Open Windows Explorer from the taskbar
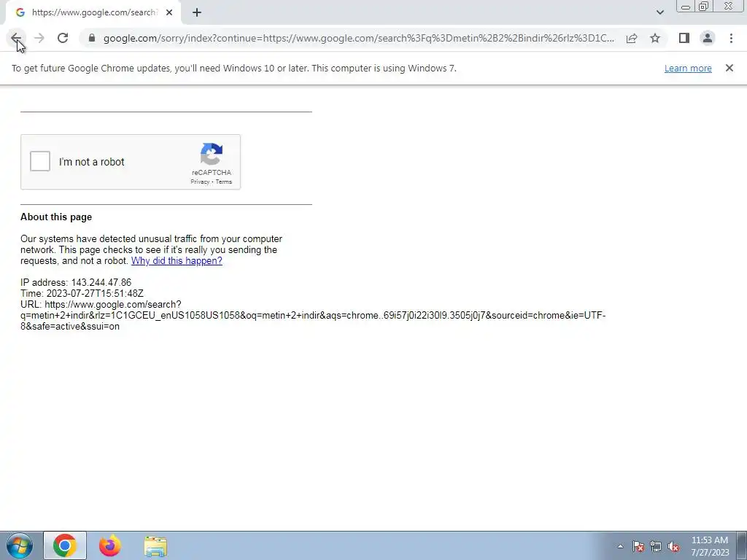 155,546
